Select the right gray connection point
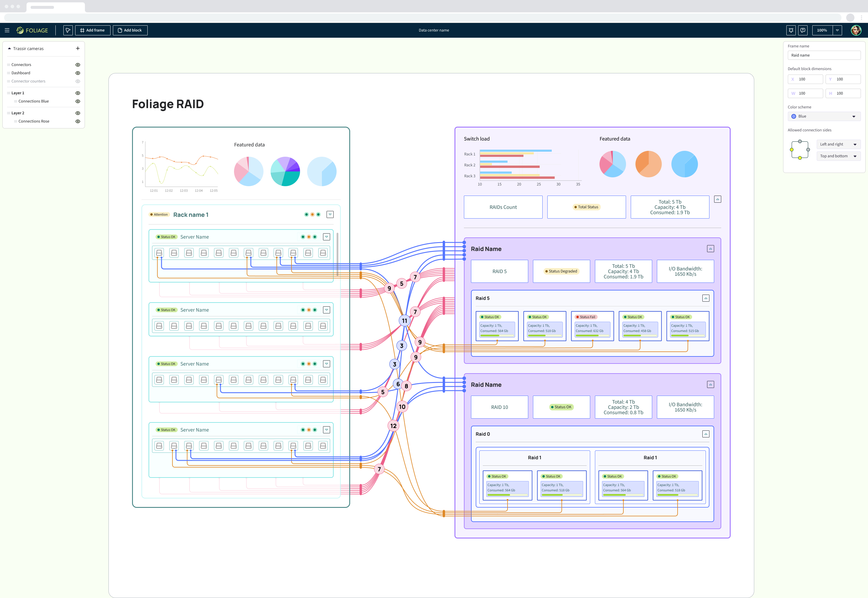This screenshot has height=598, width=868. point(808,150)
